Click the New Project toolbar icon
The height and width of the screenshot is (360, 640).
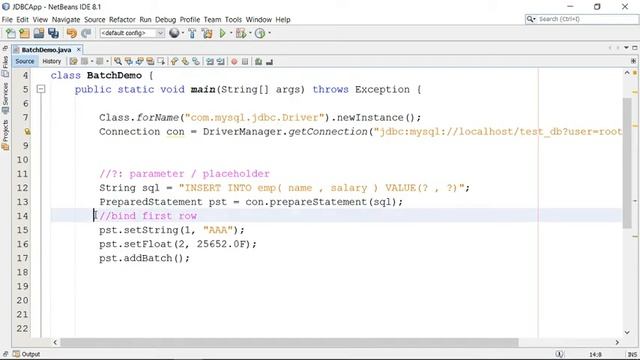click(24, 33)
